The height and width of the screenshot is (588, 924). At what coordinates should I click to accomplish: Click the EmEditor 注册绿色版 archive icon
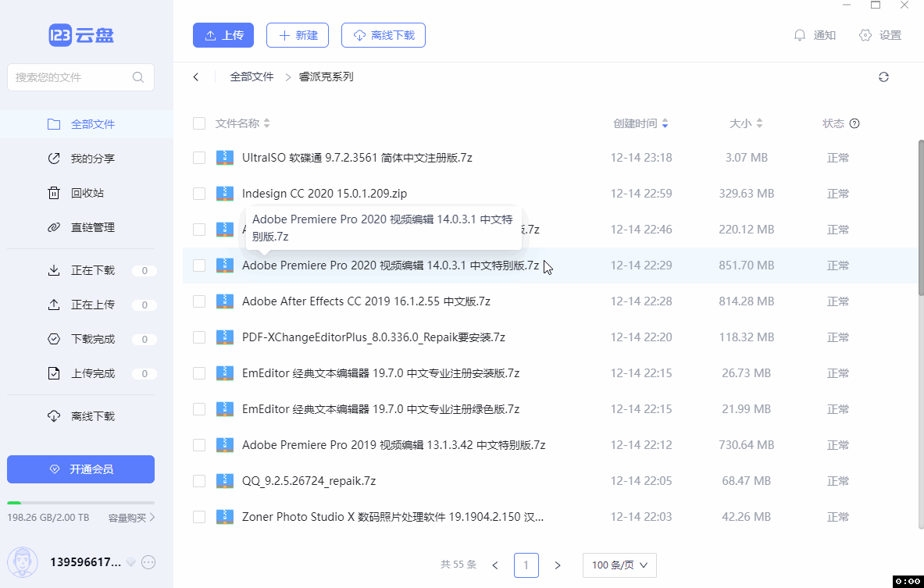(224, 409)
